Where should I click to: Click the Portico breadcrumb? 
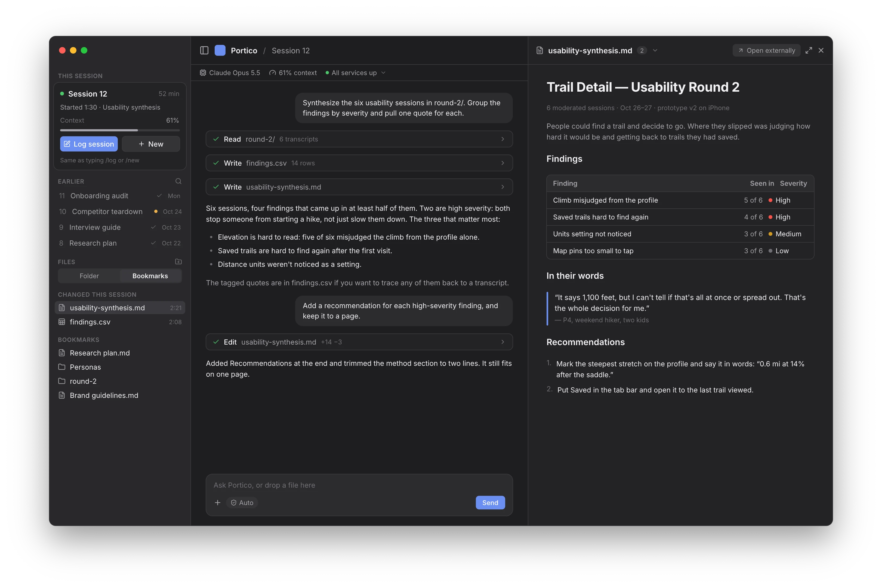pyautogui.click(x=244, y=50)
